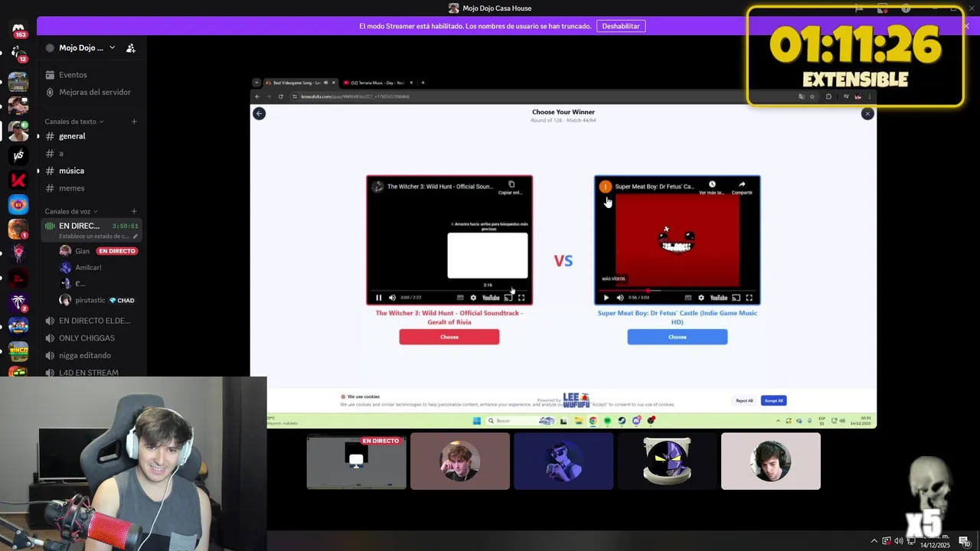980x551 pixels.
Task: Click Compartir arrow on Super Meat Boy video
Action: coord(742,184)
